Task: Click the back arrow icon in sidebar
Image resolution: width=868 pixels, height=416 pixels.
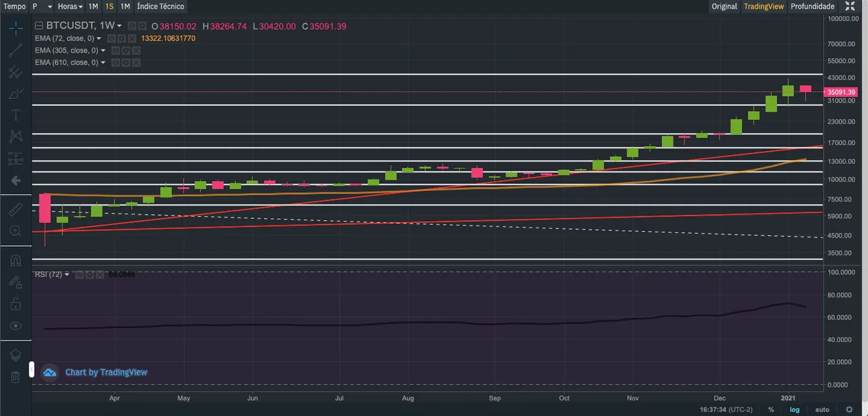Action: click(16, 181)
